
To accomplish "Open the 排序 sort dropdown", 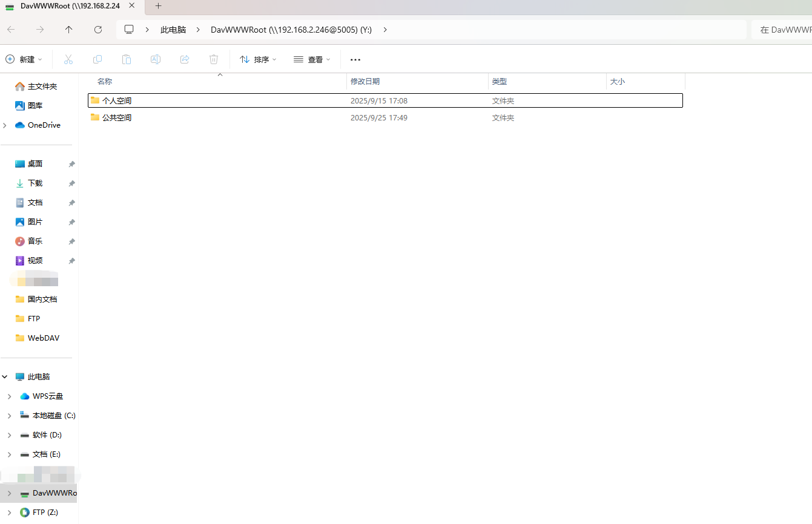I will (258, 59).
